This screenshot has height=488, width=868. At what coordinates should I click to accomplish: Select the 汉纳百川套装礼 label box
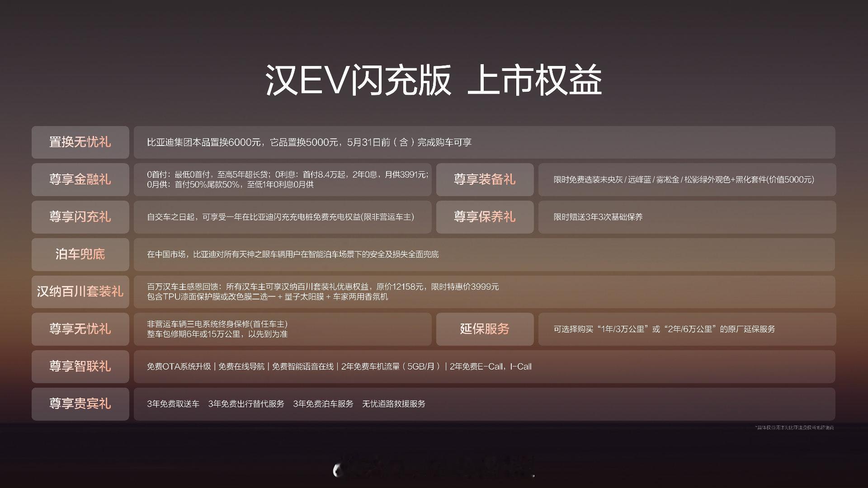pos(80,291)
